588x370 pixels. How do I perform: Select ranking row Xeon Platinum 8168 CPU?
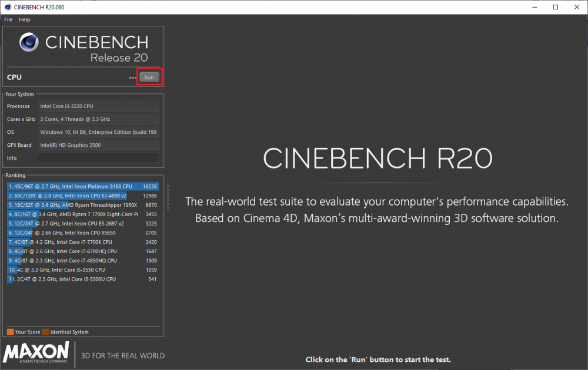click(x=83, y=187)
